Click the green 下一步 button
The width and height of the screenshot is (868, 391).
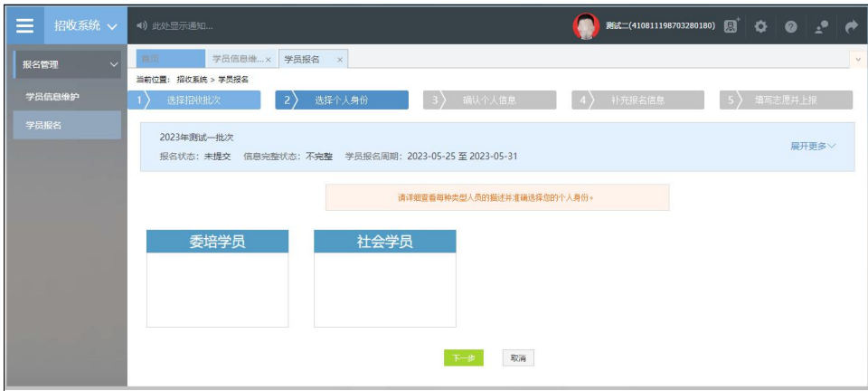point(464,358)
